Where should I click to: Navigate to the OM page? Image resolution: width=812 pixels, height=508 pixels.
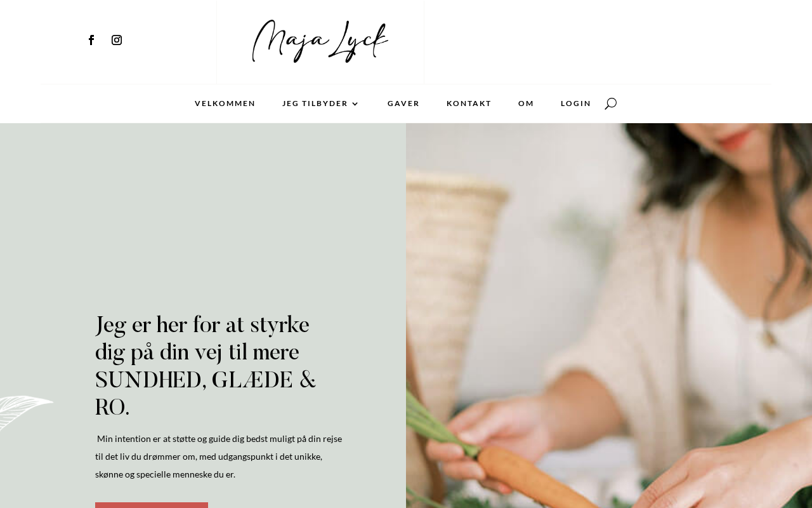tap(526, 104)
